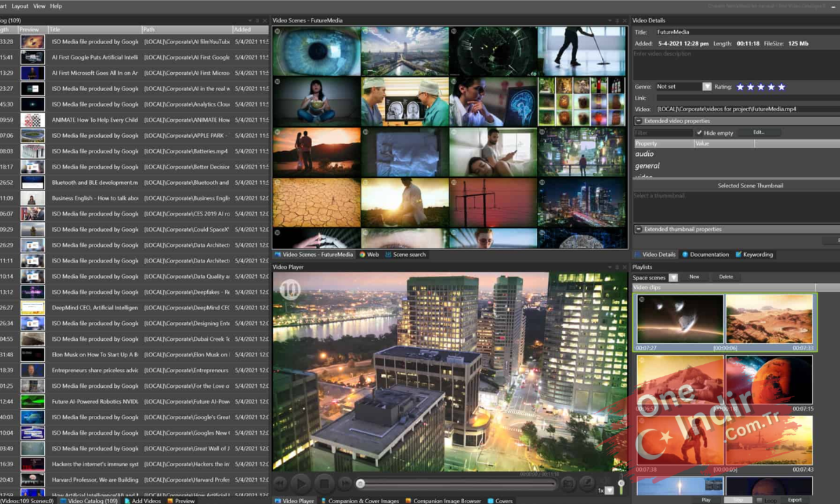The image size is (840, 504).
Task: Click the green volume slider in the player
Action: click(620, 483)
